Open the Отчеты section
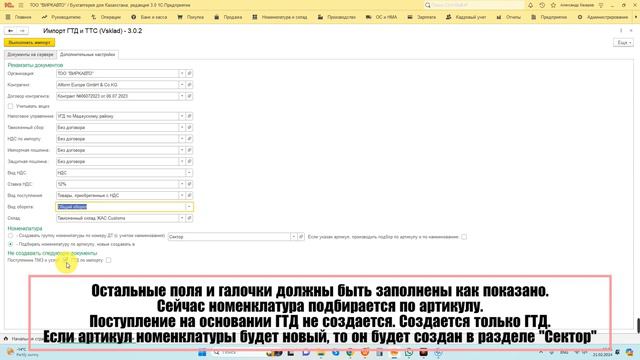The image size is (640, 360). click(x=509, y=17)
